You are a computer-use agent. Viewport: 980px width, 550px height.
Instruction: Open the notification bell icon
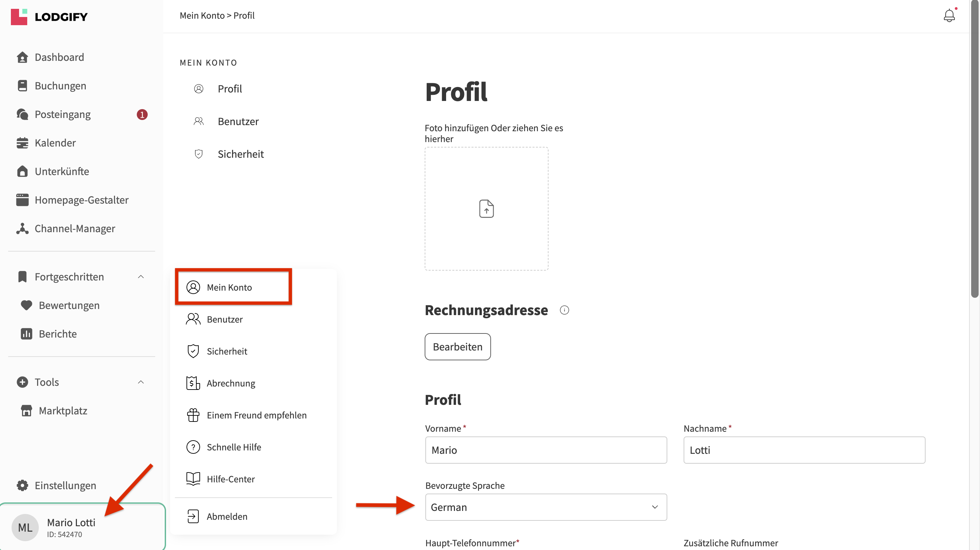[x=949, y=16]
